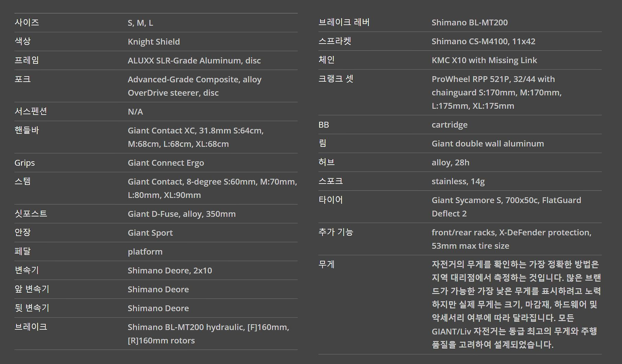Click the 'N/A' suspension value
The height and width of the screenshot is (364, 622).
tap(135, 112)
